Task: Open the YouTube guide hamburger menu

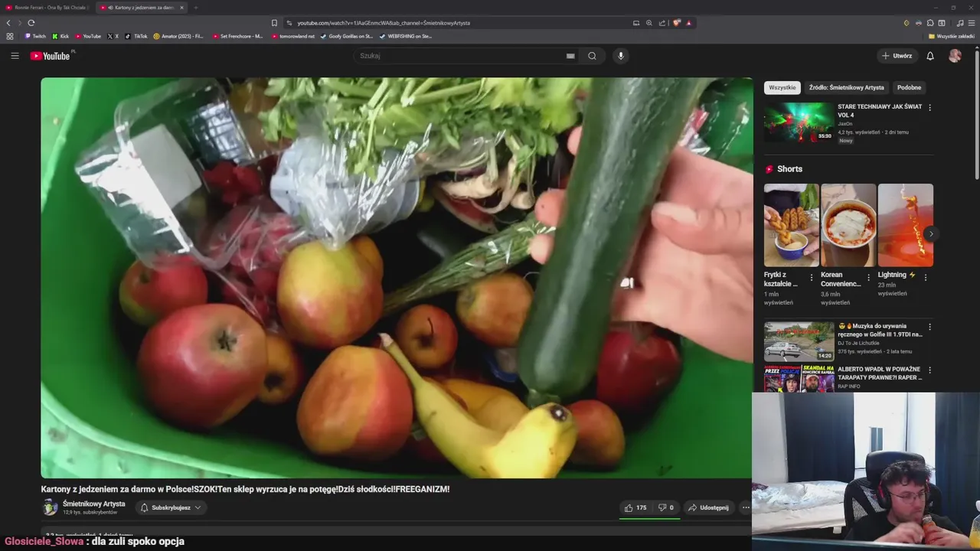Action: click(15, 56)
